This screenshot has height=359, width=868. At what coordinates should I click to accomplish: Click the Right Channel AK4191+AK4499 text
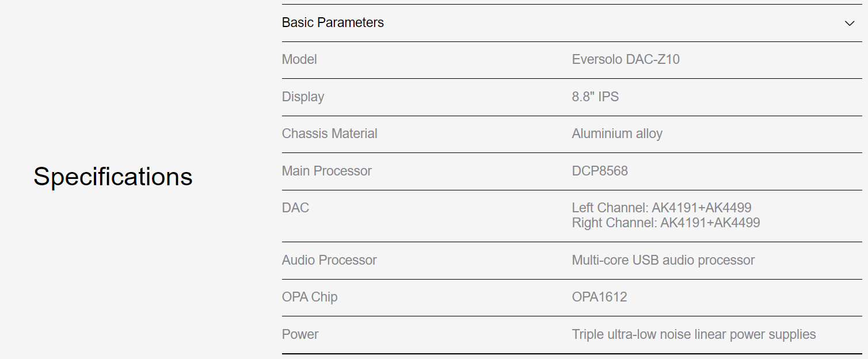665,223
